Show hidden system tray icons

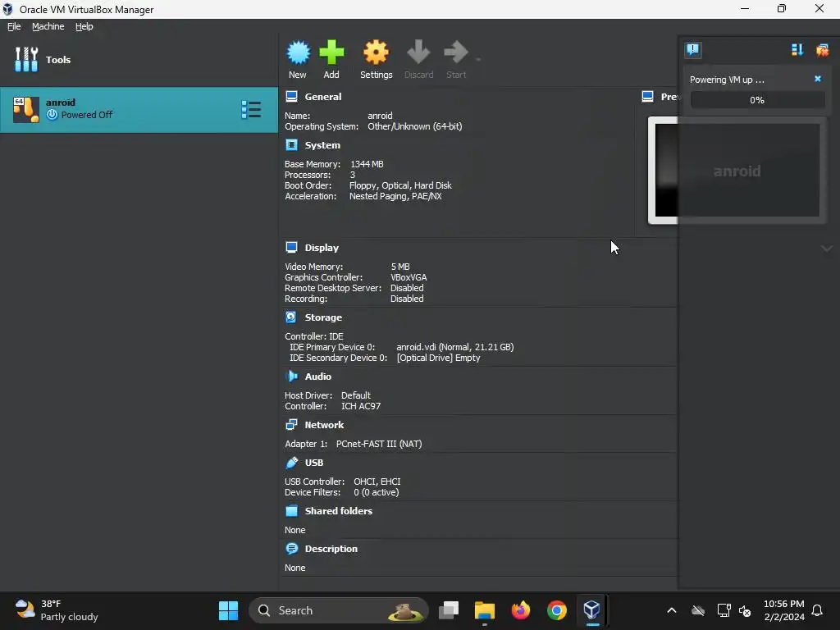[671, 610]
